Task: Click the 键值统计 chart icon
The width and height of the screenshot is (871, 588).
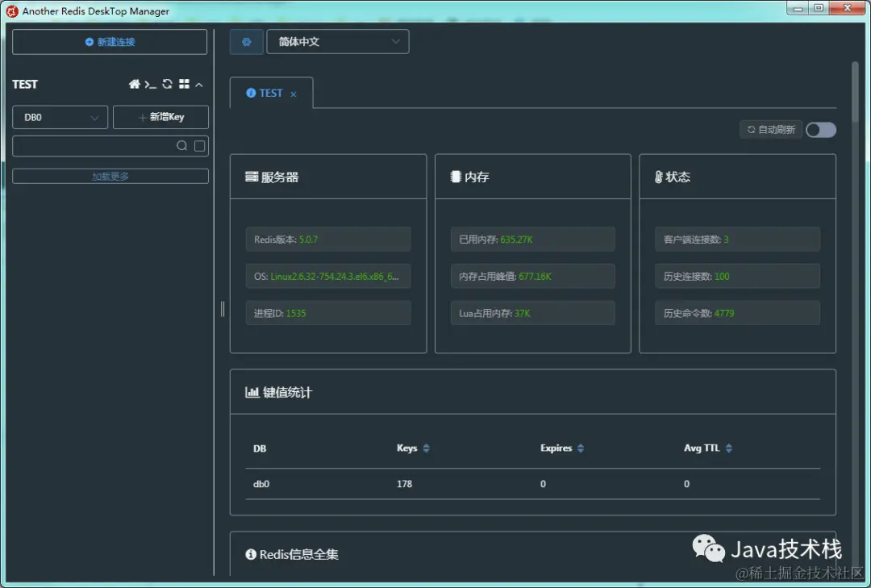Action: (252, 392)
